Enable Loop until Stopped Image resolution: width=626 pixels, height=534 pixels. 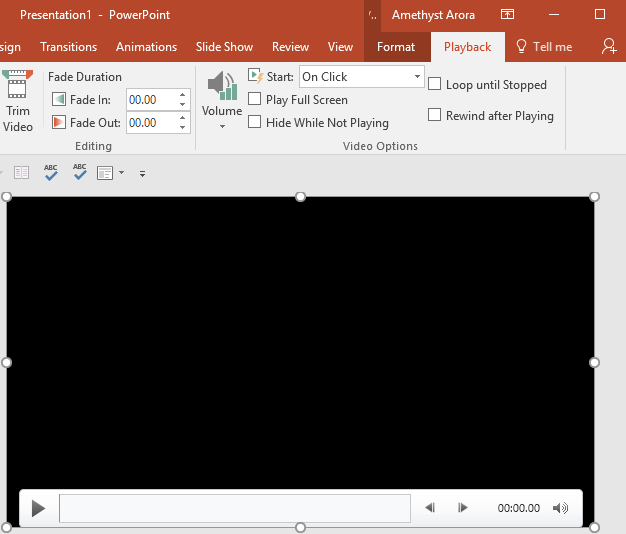[x=434, y=85]
